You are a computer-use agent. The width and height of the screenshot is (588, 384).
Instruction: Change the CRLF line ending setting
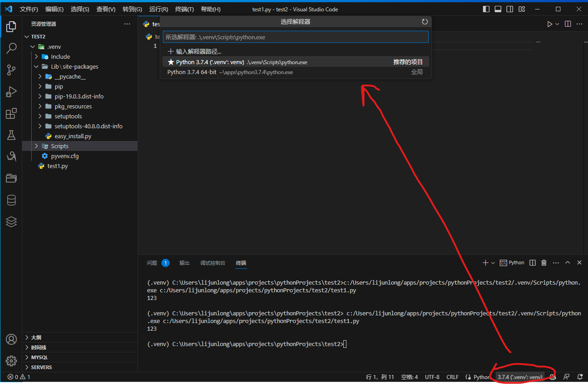coord(452,377)
